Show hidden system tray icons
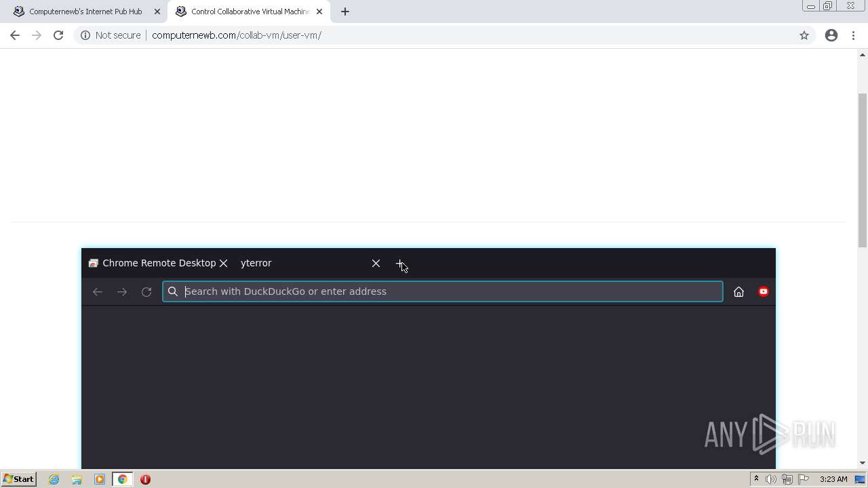The width and height of the screenshot is (868, 488). point(756,479)
